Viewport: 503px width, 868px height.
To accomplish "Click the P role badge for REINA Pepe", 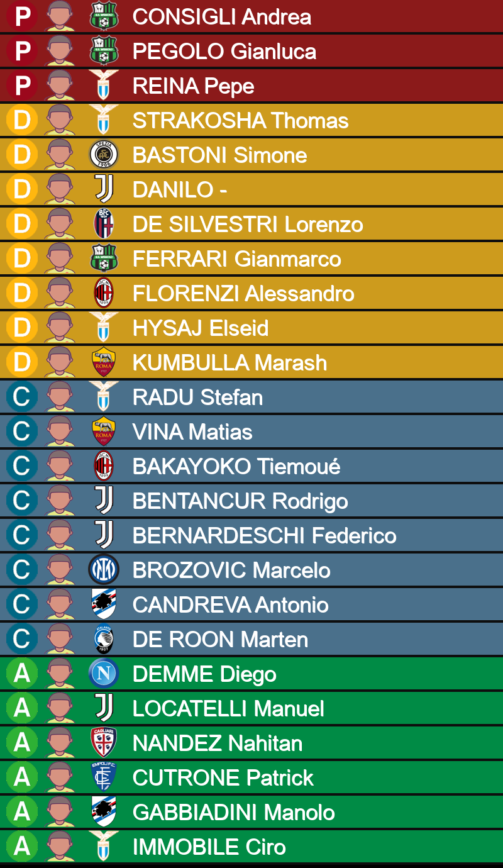I will pyautogui.click(x=22, y=86).
